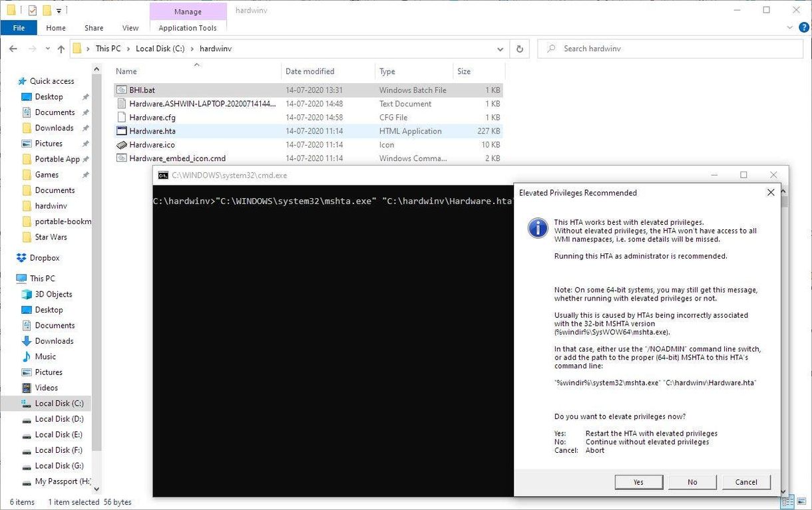The image size is (812, 510).
Task: Open Portable App folder in the sidebar
Action: [57, 159]
